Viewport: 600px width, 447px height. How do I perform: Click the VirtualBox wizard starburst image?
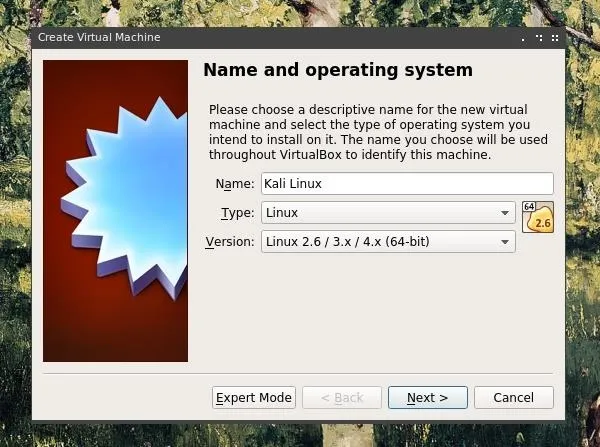point(116,211)
